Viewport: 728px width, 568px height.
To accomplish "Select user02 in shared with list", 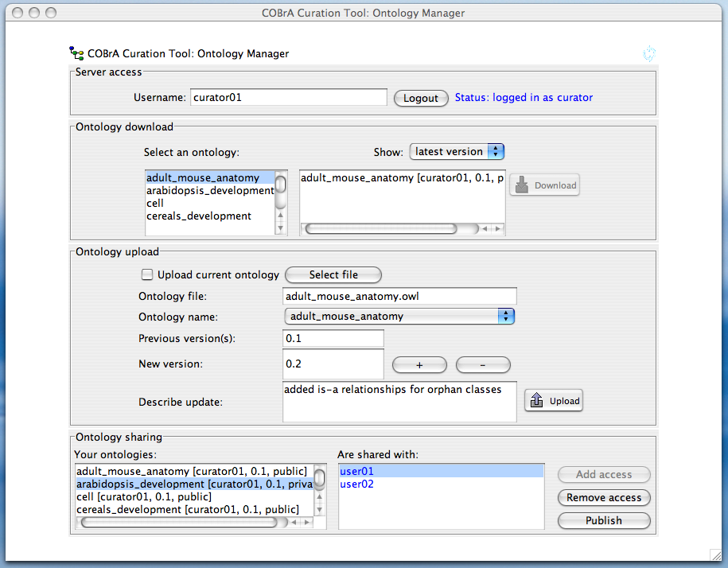I will coord(356,484).
